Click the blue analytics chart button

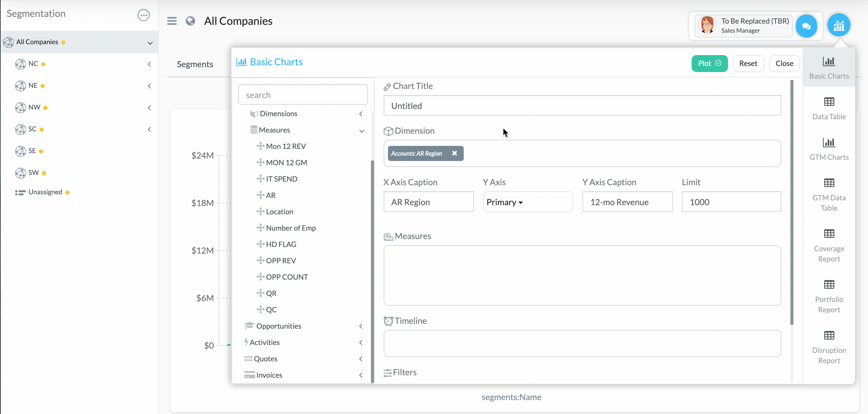838,25
